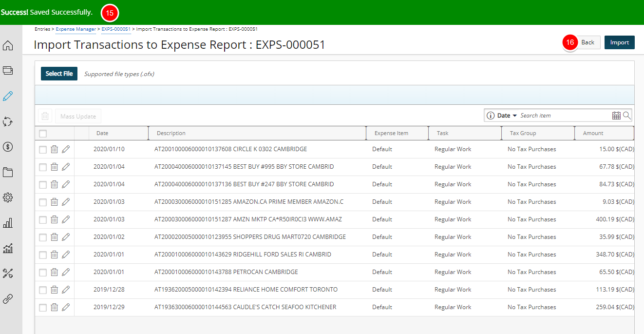This screenshot has height=334, width=644.
Task: Select the 348.70 $(CAD) amount cell
Action: [615, 255]
